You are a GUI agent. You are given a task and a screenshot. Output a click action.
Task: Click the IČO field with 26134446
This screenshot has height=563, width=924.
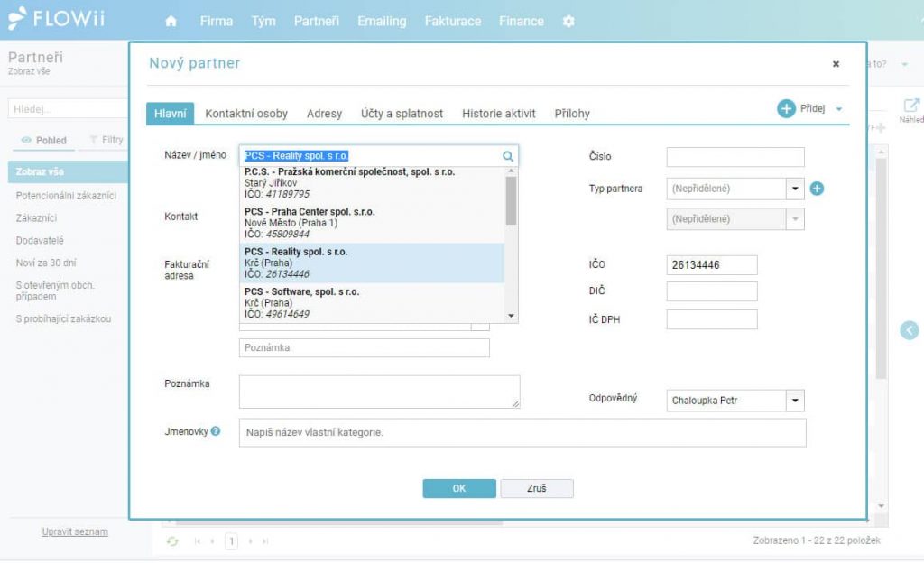(x=712, y=265)
